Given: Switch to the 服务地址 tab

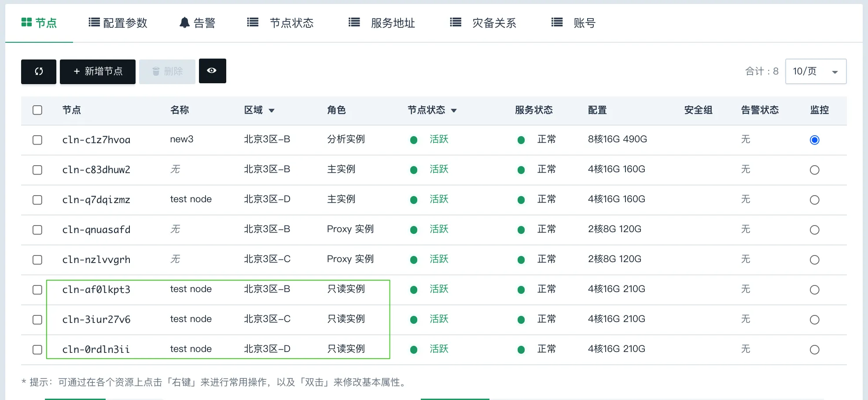Looking at the screenshot, I should pos(392,23).
